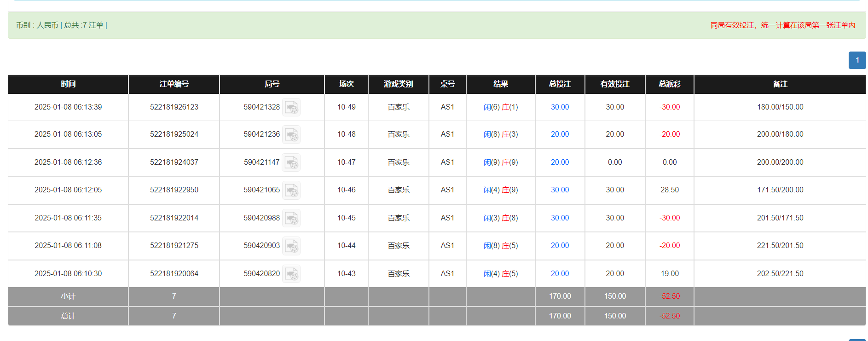Open video replay icon for round 590420988

coord(291,218)
